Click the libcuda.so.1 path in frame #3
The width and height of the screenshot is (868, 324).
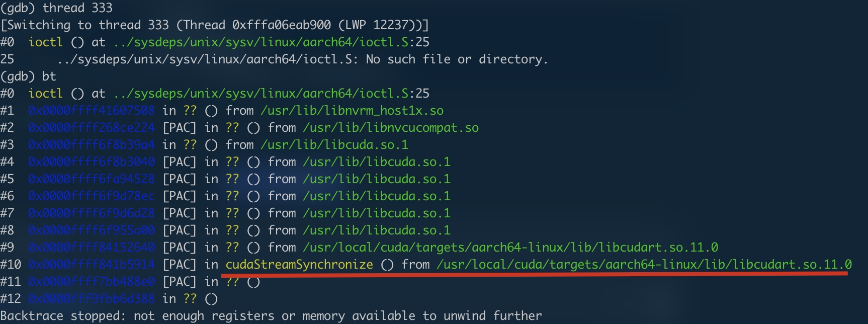(x=334, y=145)
